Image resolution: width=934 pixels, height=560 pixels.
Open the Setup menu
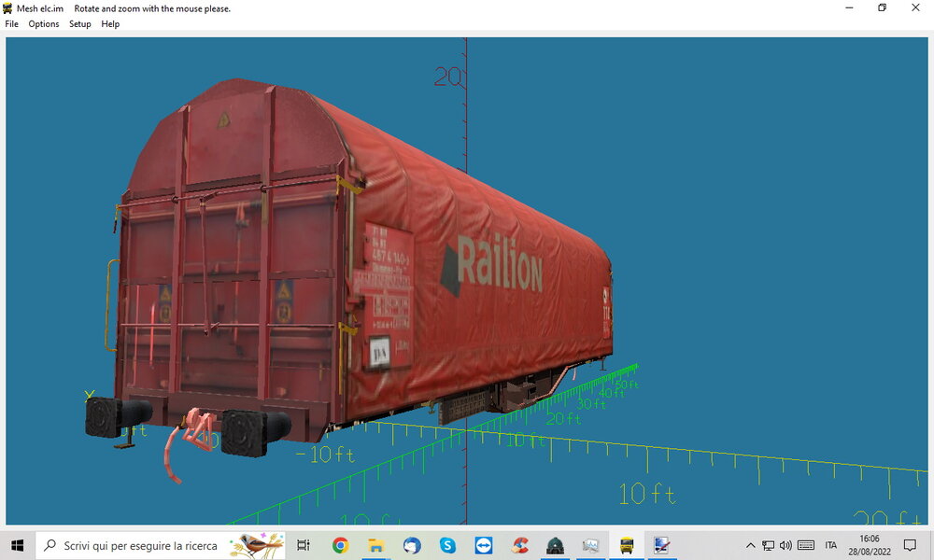[79, 24]
